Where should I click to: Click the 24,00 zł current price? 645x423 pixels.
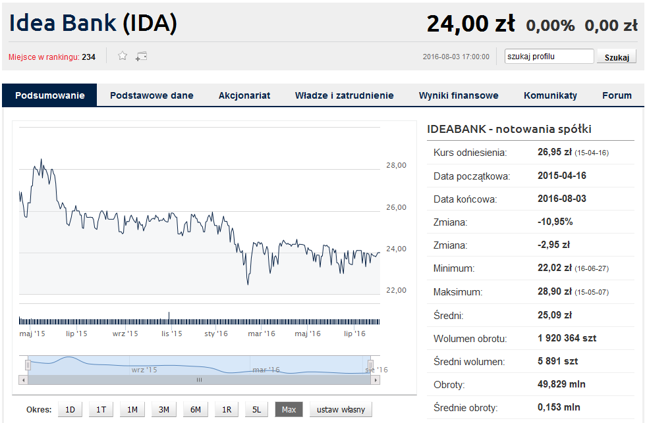(471, 23)
